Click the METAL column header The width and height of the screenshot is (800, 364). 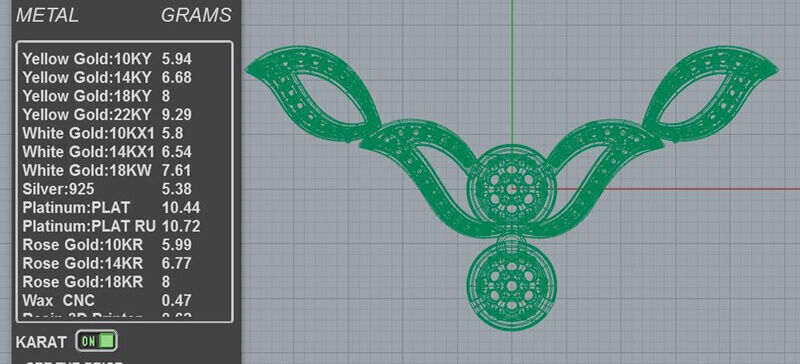coord(47,15)
